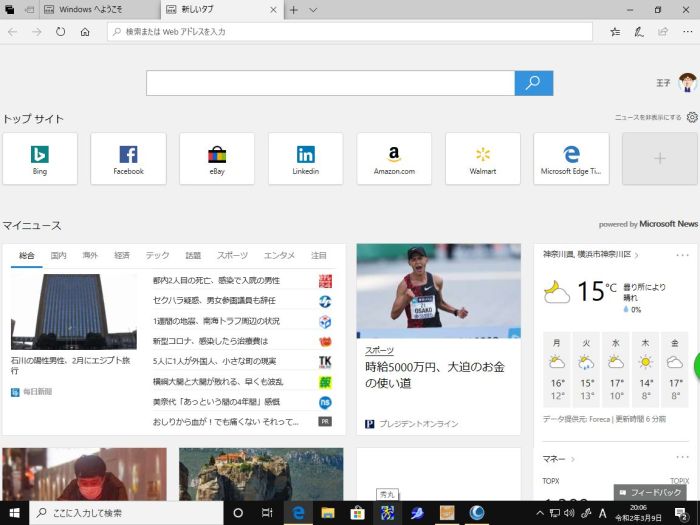Open the Favorites hub star icon
The width and height of the screenshot is (700, 525).
click(615, 32)
